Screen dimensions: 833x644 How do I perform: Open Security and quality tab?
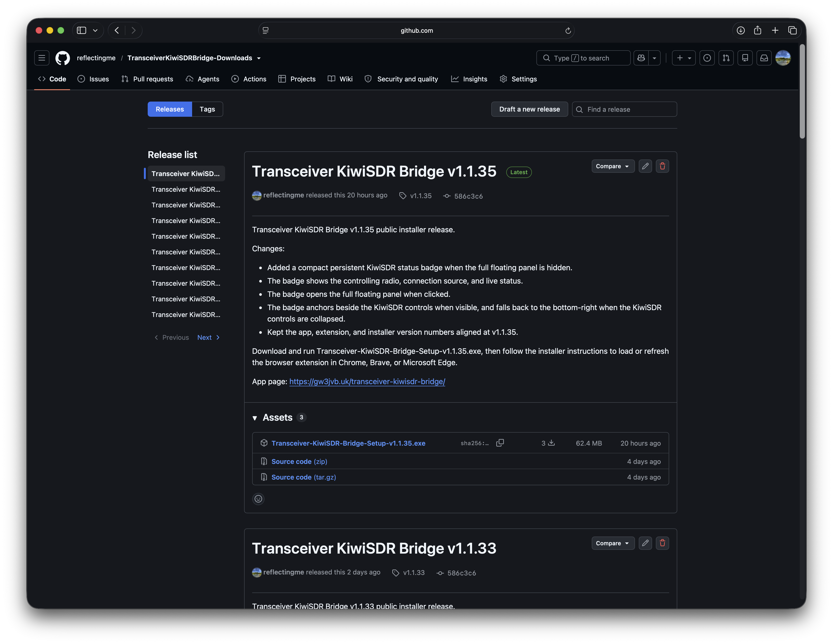point(401,79)
